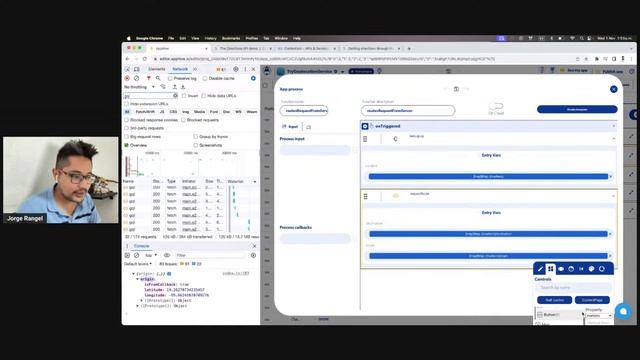Screen dimensions: 640x360
Task: Stop network recording with the red button
Action: (x=127, y=78)
